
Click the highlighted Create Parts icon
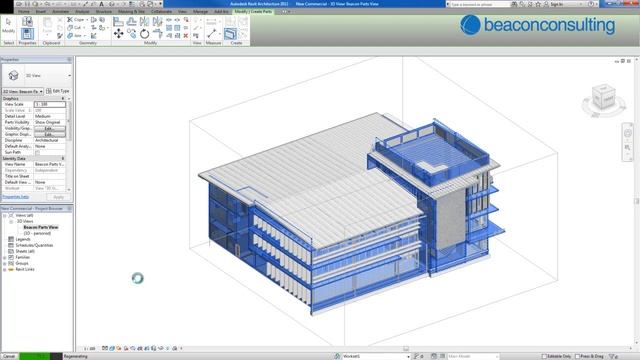[230, 33]
